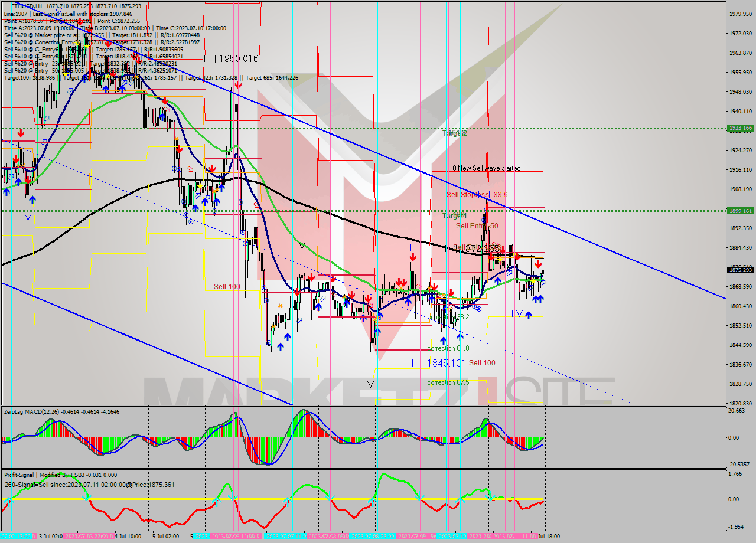Viewport: 756px width, 543px height.
Task: Select the current price tag 1875.293
Action: (739, 270)
